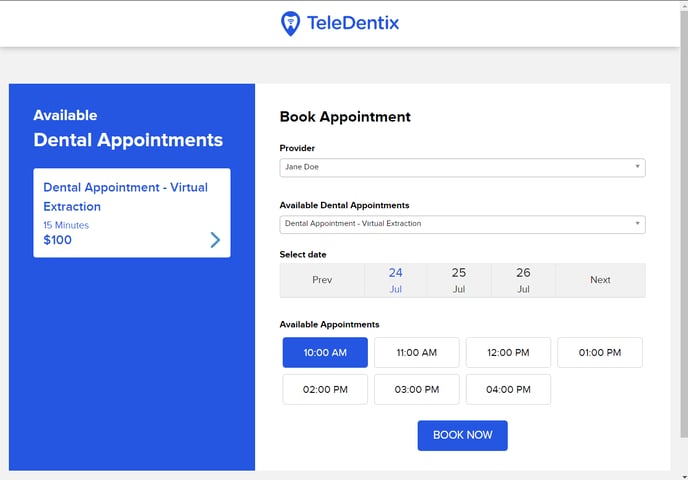Select the 24 Jul date
The image size is (688, 480).
(x=395, y=280)
